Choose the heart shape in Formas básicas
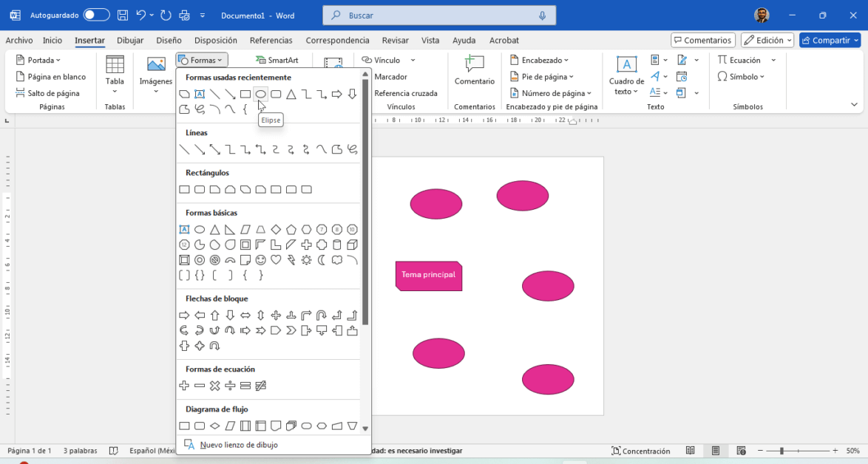The width and height of the screenshot is (868, 464). click(276, 260)
